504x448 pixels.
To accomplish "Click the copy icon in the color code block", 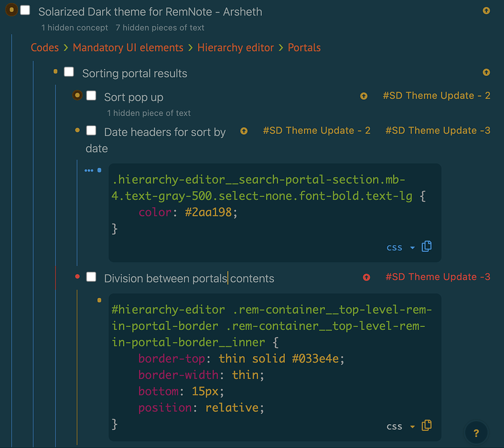I will point(426,247).
